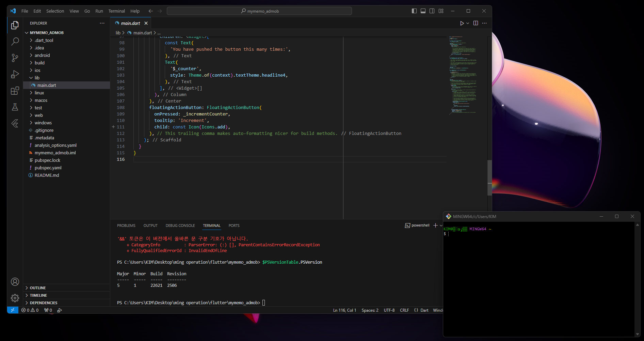Viewport: 644px width, 341px height.
Task: Click the MINGW64 window scrollbar down arrow
Action: 637,334
